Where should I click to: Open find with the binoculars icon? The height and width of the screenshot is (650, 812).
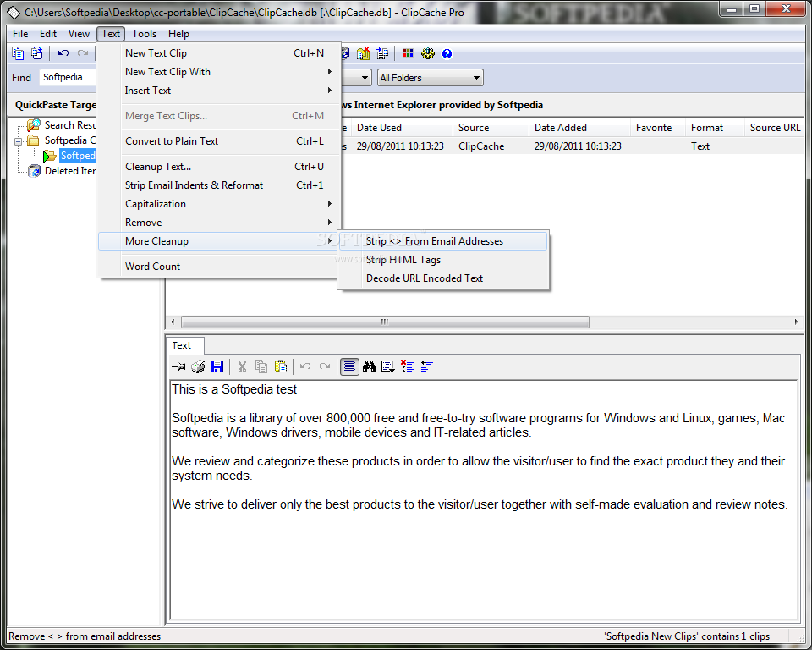click(369, 366)
